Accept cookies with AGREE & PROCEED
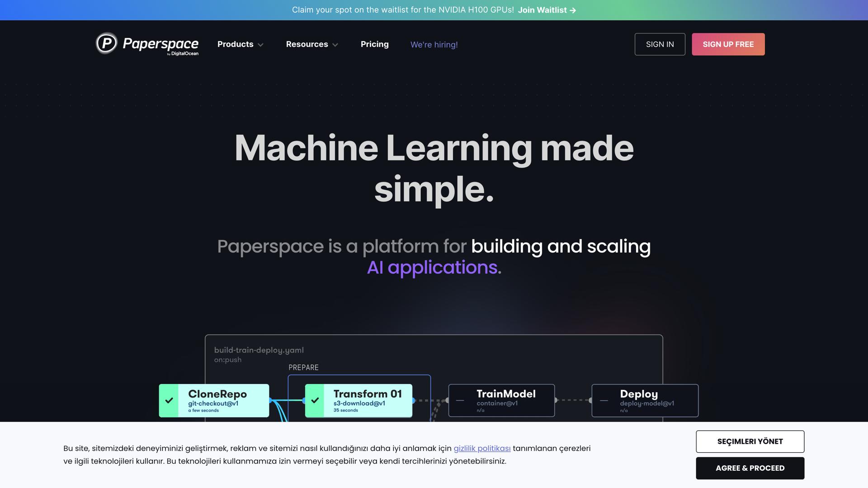 point(750,468)
